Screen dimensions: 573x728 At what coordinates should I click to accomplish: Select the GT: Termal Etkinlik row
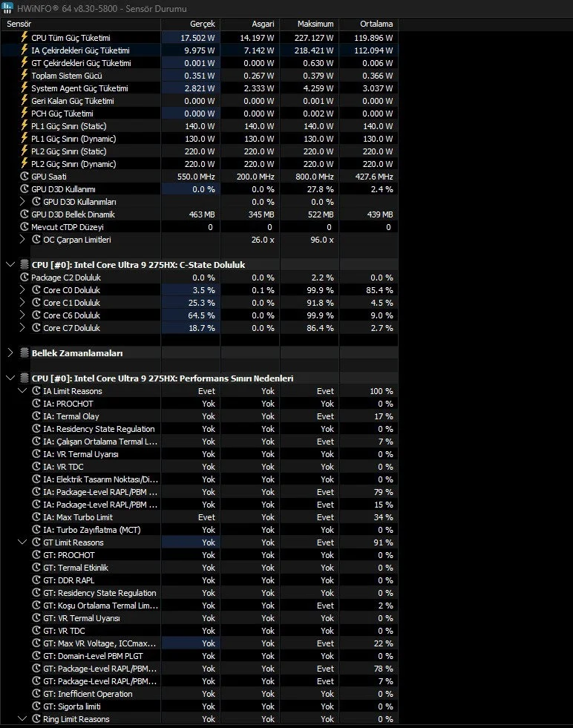200,568
